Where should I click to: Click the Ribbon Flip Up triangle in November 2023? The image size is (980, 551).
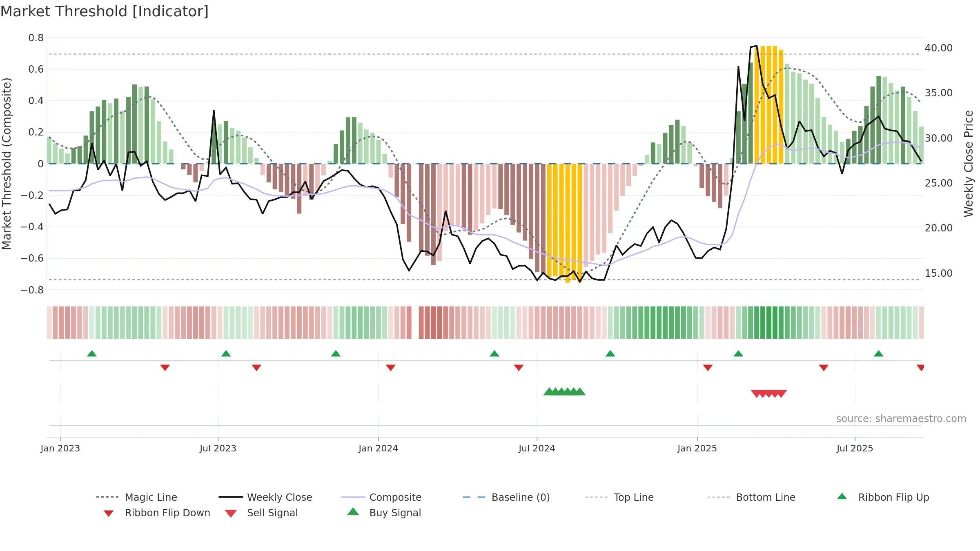pyautogui.click(x=336, y=353)
